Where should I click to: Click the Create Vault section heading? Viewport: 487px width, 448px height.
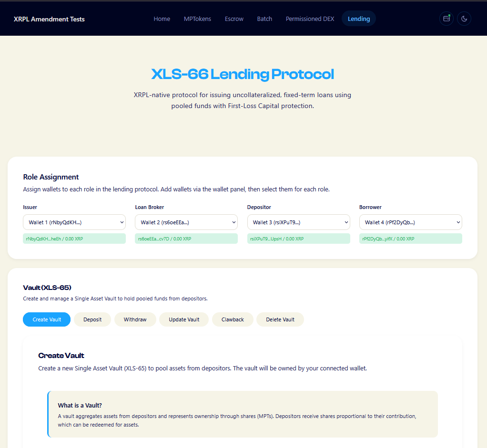[61, 356]
